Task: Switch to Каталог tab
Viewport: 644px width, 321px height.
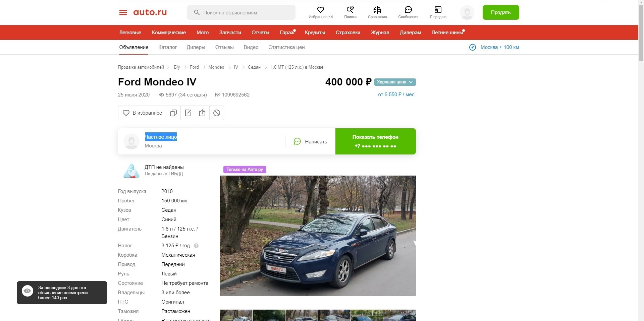Action: pyautogui.click(x=167, y=47)
